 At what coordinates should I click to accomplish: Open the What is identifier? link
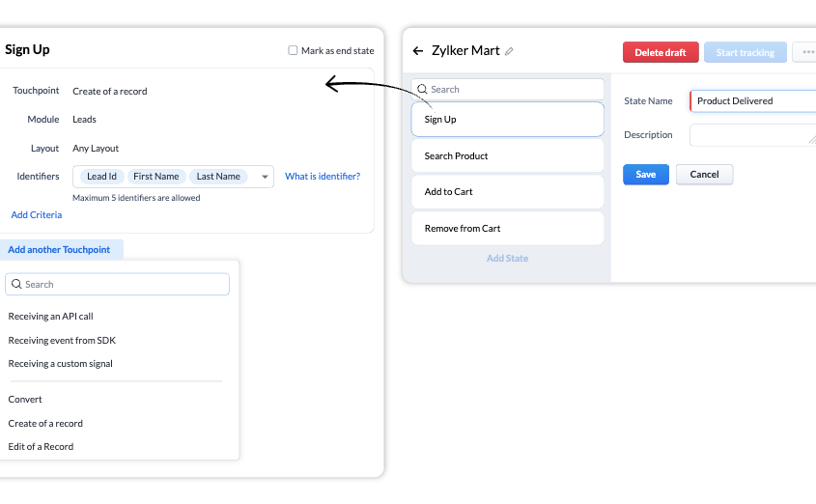(323, 177)
